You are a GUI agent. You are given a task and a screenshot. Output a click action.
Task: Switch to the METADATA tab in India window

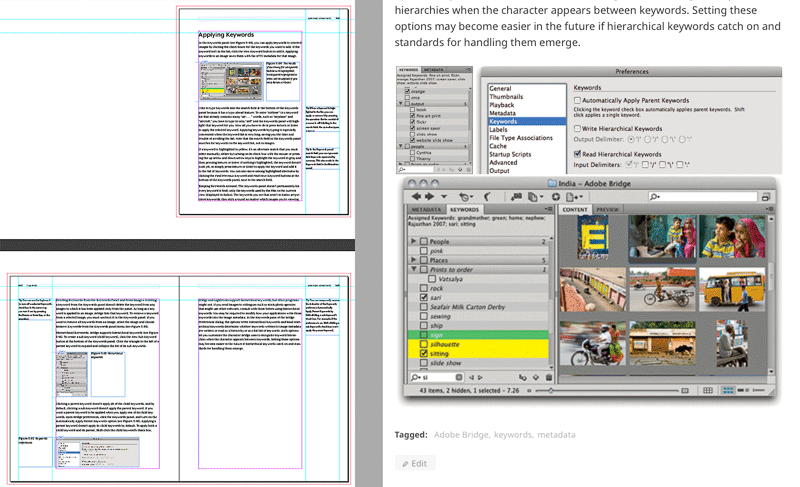(x=426, y=210)
